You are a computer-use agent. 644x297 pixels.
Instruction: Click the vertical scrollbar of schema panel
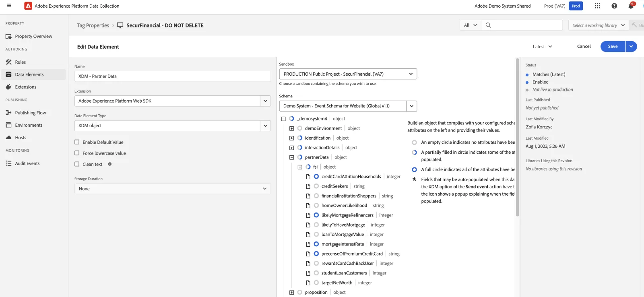tap(517, 137)
